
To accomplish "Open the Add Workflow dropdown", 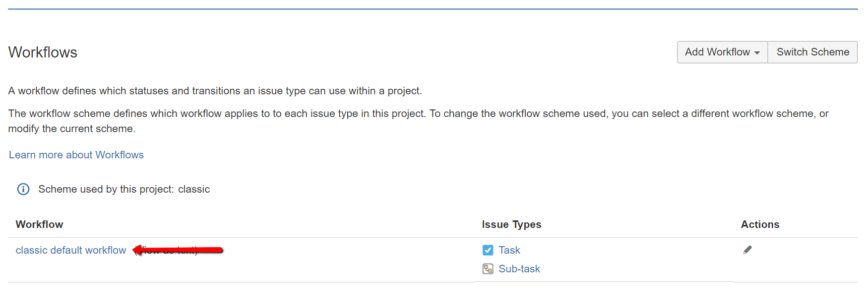I will point(722,52).
